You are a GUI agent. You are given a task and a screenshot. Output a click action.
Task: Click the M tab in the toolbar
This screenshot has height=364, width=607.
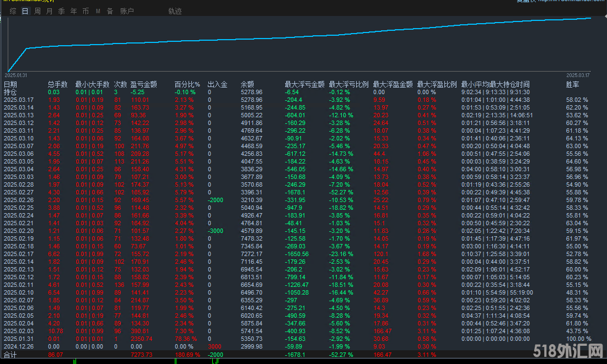pos(98,11)
